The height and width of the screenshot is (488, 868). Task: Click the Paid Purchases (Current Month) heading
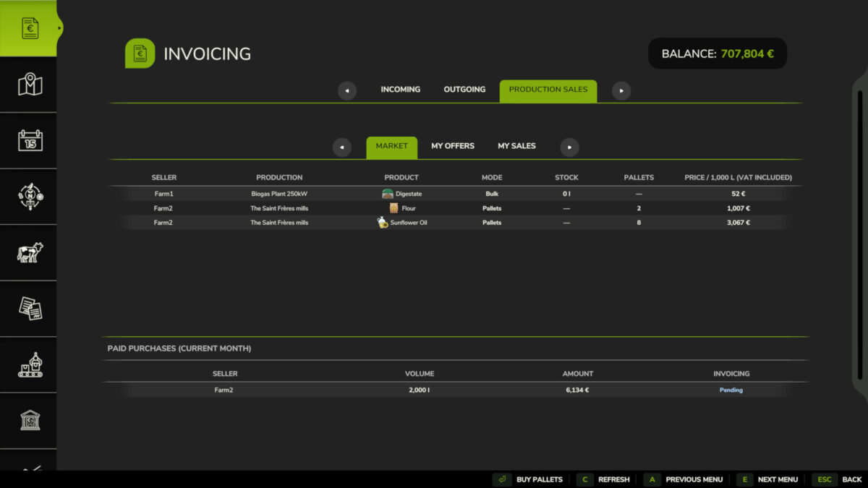click(x=179, y=348)
